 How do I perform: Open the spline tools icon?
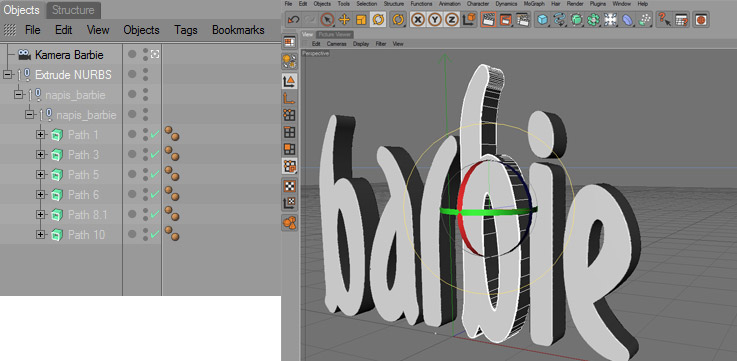pyautogui.click(x=560, y=19)
